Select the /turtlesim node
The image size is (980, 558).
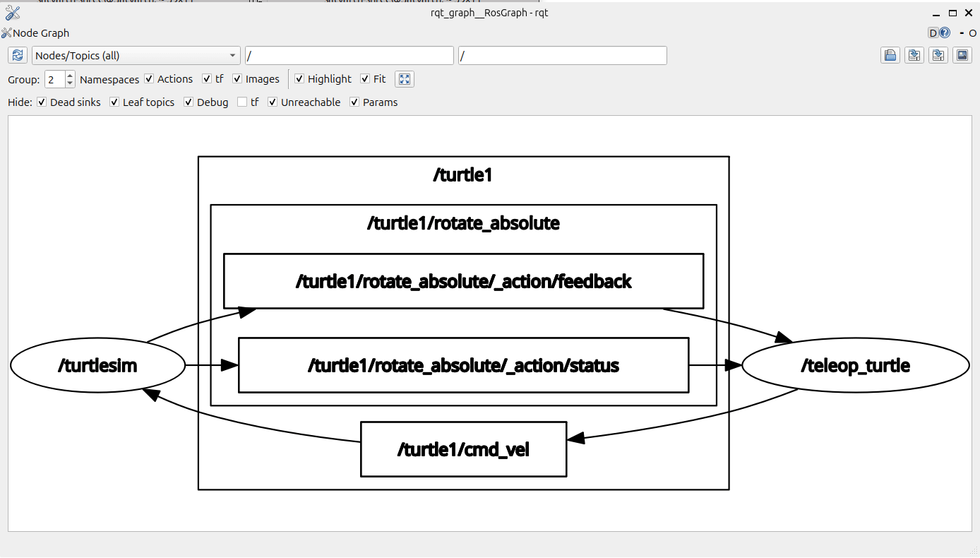click(x=97, y=366)
